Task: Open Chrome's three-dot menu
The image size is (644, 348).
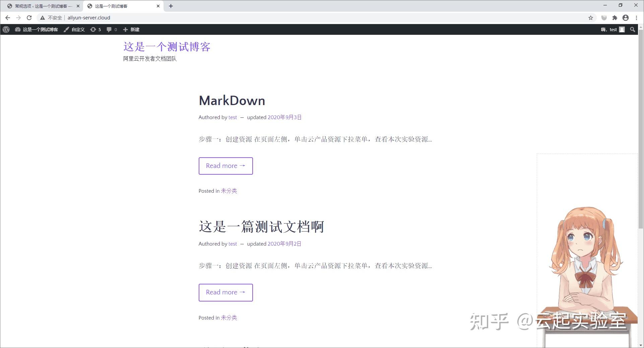Action: [x=637, y=18]
